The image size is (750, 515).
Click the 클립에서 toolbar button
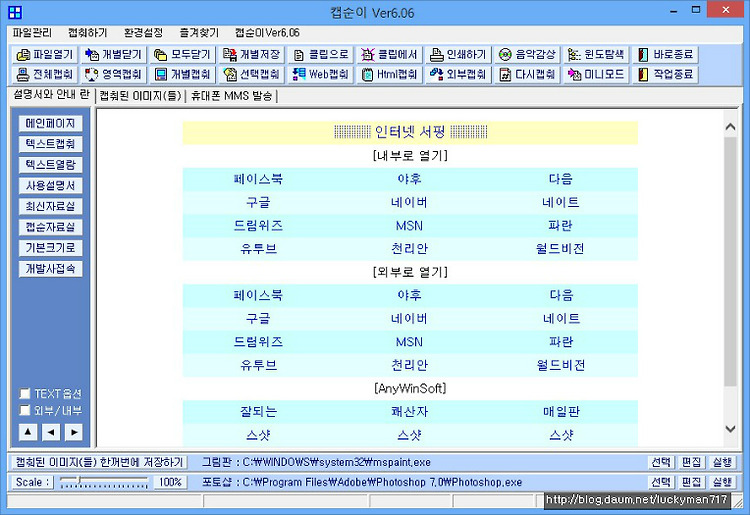(389, 55)
